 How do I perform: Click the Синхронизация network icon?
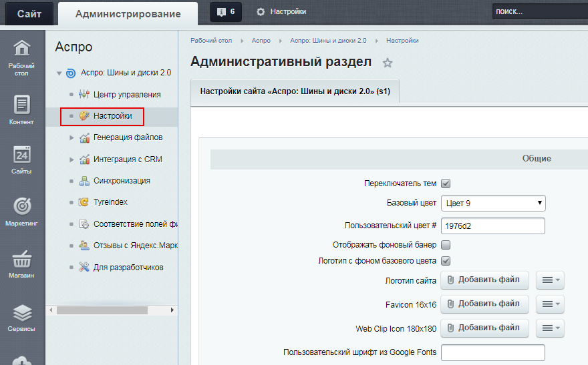pos(84,181)
